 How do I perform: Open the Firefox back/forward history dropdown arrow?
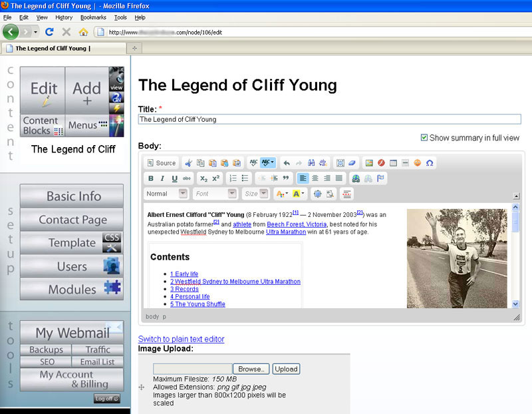click(35, 32)
